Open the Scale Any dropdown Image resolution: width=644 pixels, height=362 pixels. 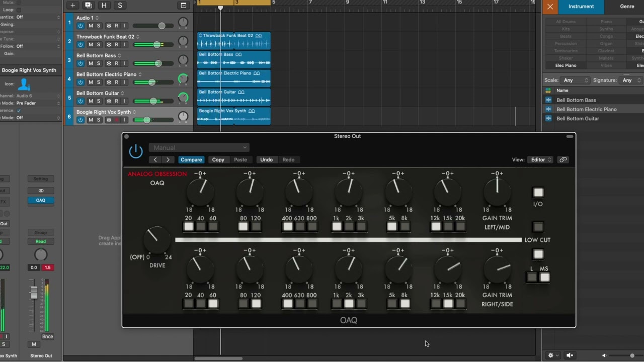pyautogui.click(x=575, y=80)
